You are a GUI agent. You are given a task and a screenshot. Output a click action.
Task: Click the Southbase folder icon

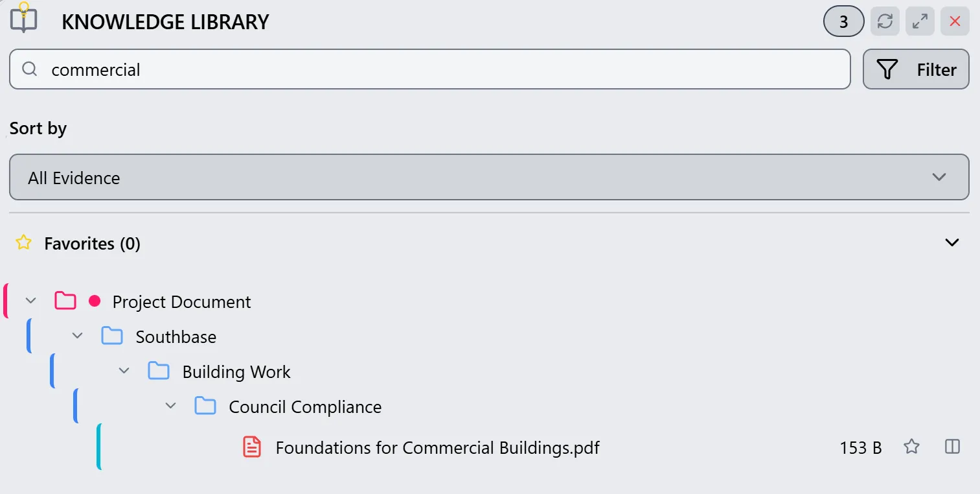point(112,336)
